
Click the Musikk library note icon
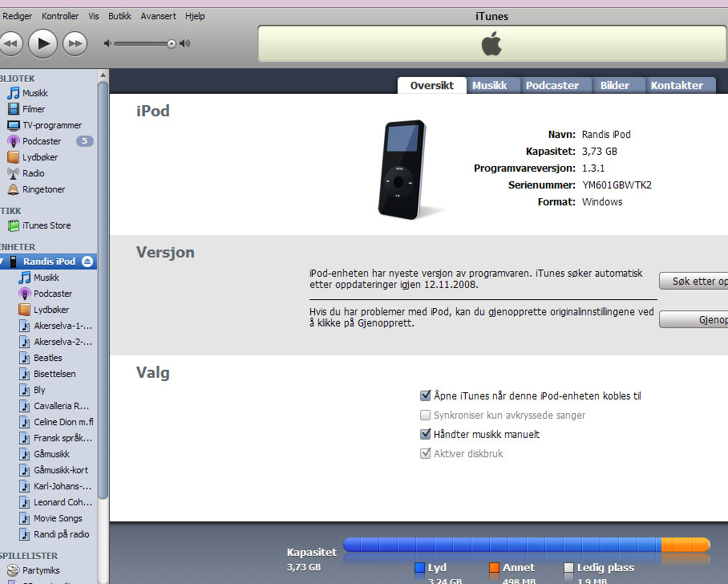[14, 93]
